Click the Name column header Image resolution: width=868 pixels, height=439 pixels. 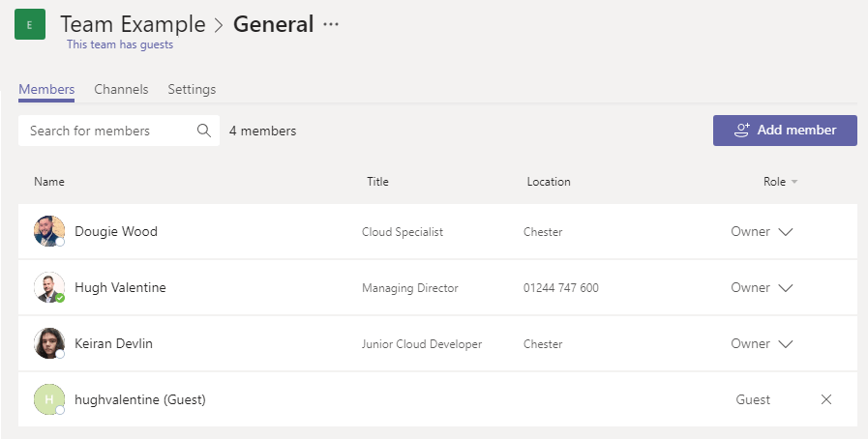[49, 182]
